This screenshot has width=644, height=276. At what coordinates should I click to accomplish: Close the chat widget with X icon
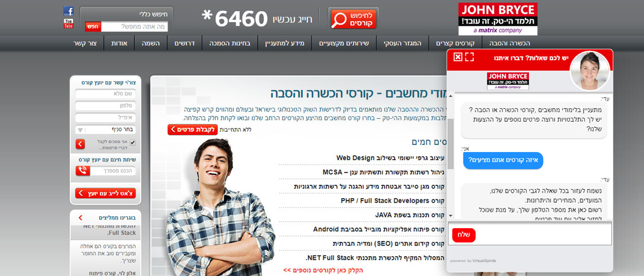pos(457,57)
